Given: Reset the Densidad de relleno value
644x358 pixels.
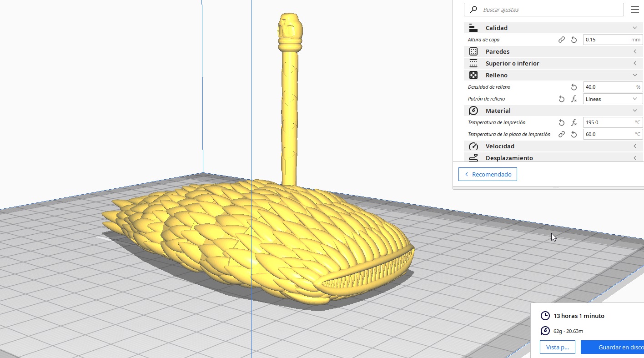Looking at the screenshot, I should coord(574,87).
